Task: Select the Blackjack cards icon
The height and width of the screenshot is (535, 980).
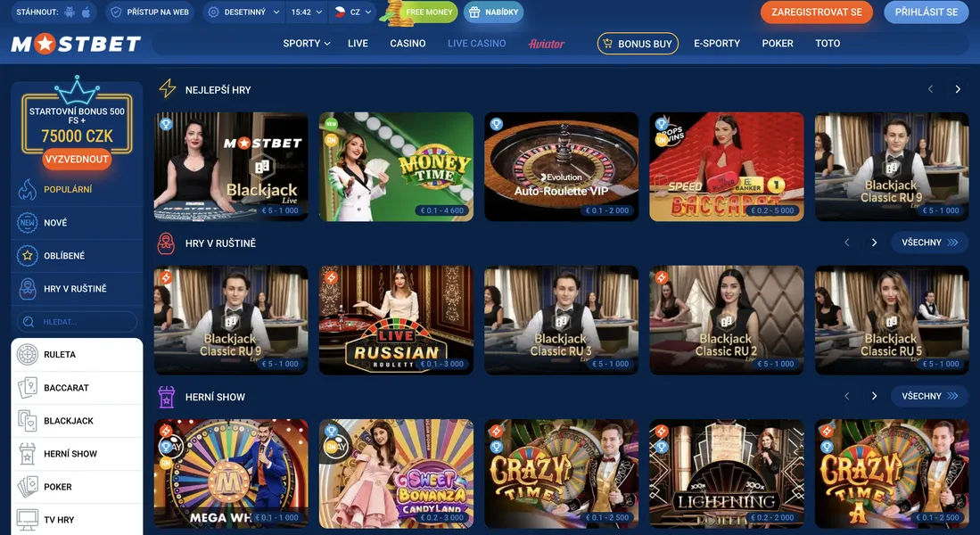Action: pos(28,421)
